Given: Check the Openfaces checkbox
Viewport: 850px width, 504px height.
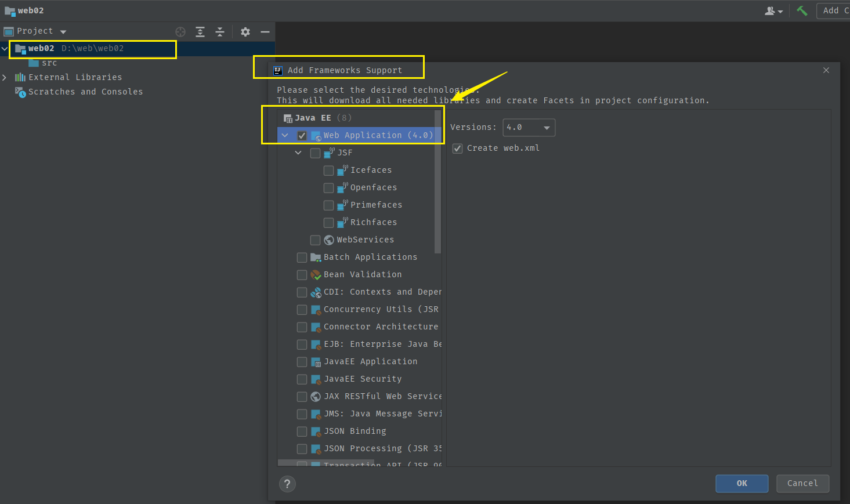Looking at the screenshot, I should pos(328,188).
